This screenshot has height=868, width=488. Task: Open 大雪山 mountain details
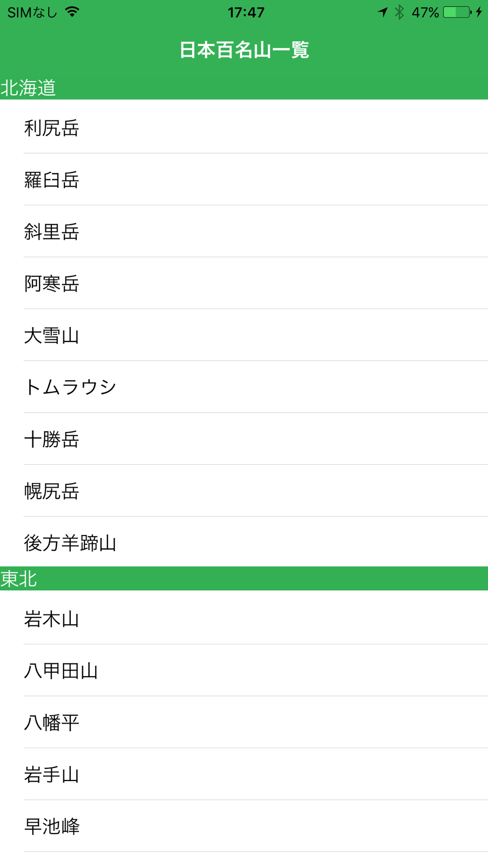244,335
